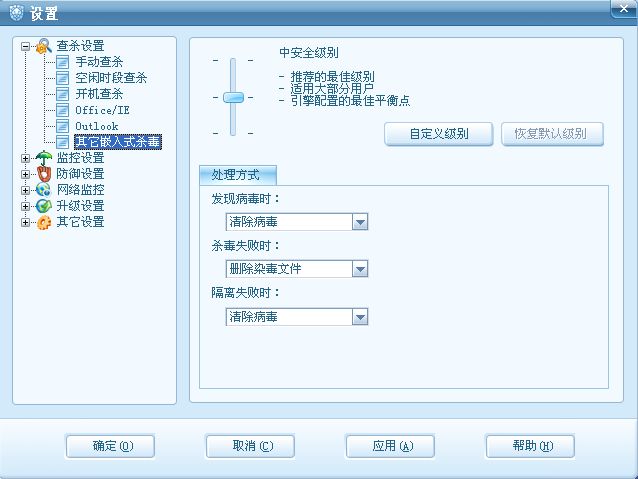The width and height of the screenshot is (638, 479).
Task: Click the document icon next to 手动查杀
Action: [x=62, y=62]
